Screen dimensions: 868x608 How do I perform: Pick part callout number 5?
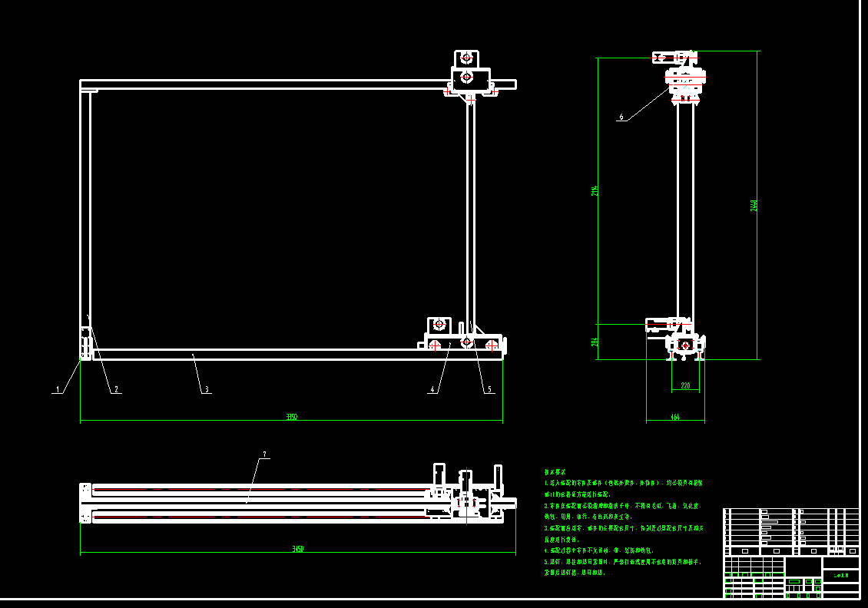click(x=489, y=389)
